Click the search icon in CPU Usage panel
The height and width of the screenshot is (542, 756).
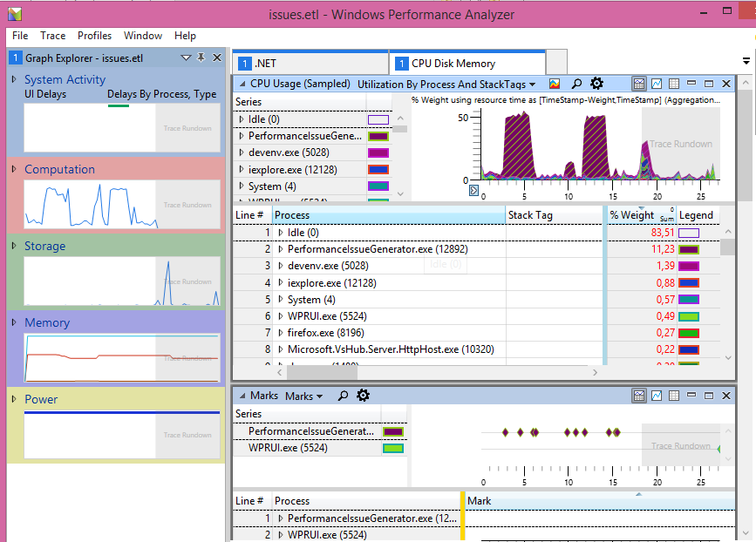click(x=576, y=84)
